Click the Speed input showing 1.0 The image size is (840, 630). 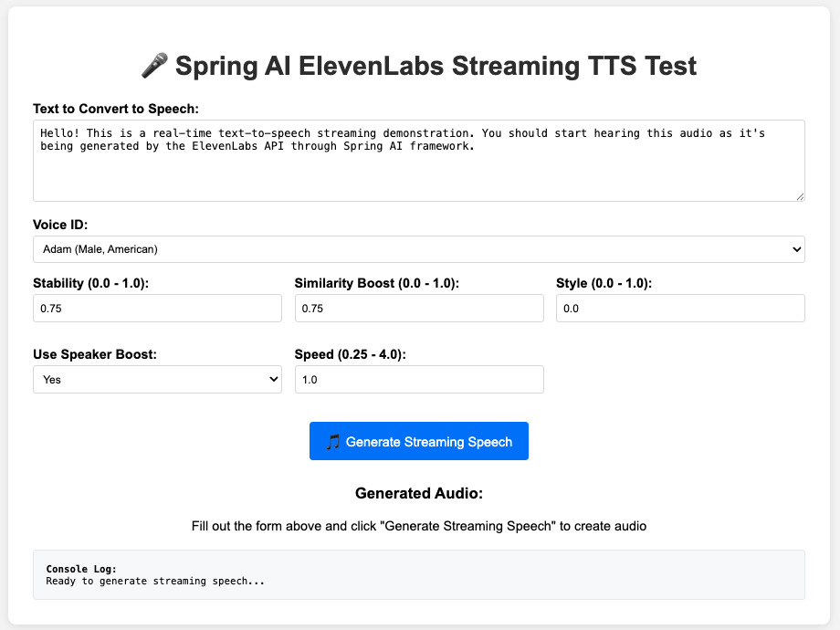tap(419, 379)
